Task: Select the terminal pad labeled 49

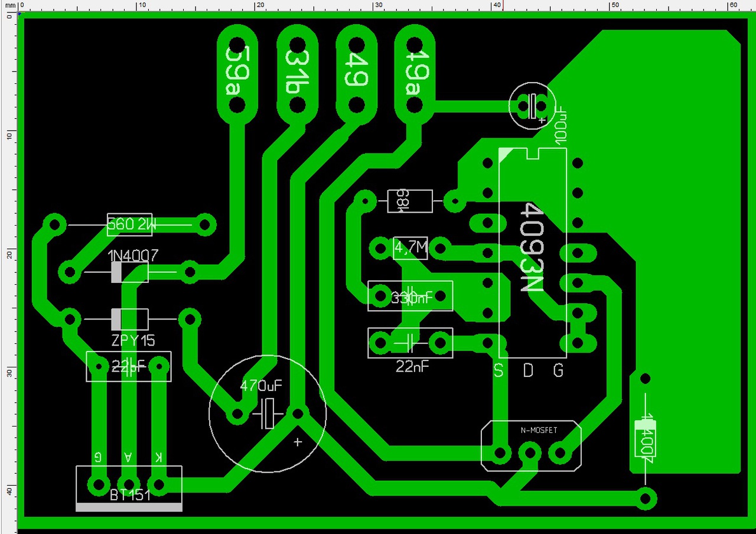Action: click(357, 74)
